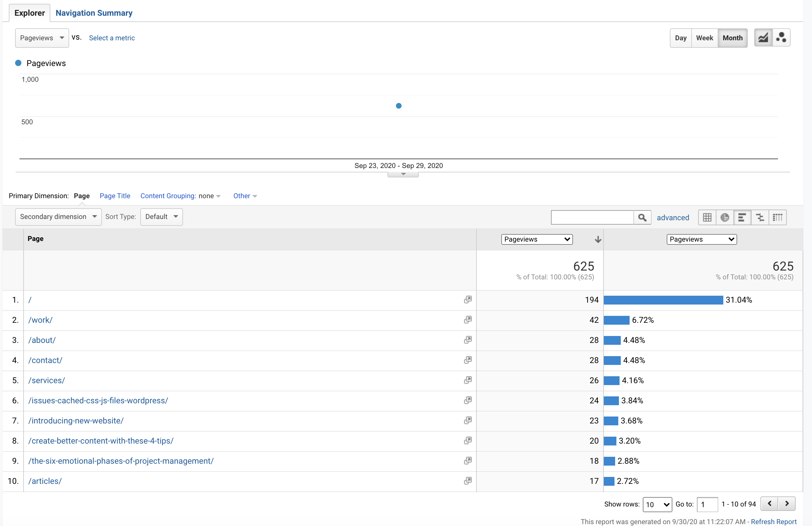Switch to line chart view
This screenshot has height=526, width=812.
[763, 37]
